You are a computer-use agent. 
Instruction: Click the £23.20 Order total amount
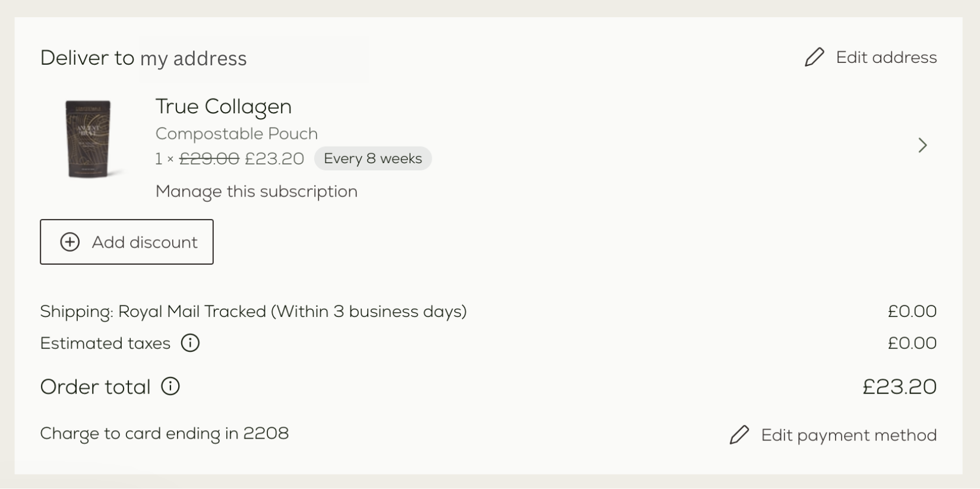(899, 387)
